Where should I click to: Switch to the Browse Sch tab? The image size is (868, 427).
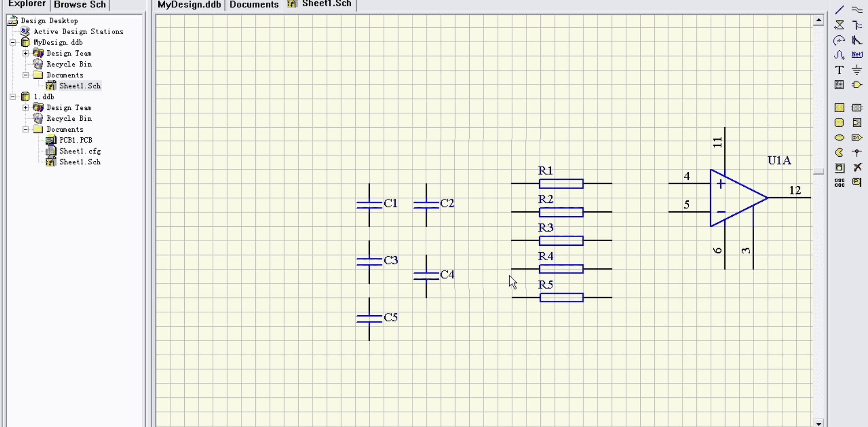click(80, 5)
